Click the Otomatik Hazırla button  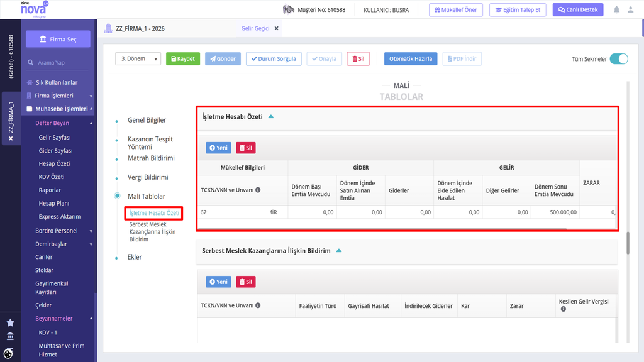411,58
